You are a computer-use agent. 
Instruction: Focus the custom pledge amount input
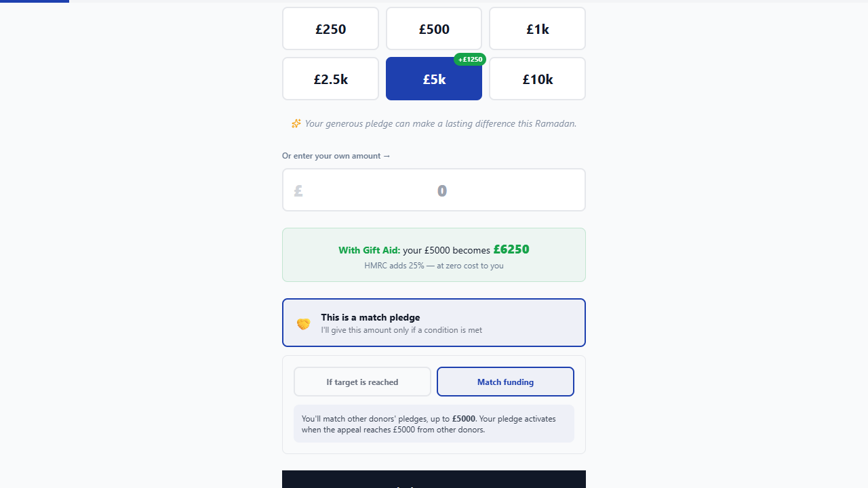click(442, 190)
